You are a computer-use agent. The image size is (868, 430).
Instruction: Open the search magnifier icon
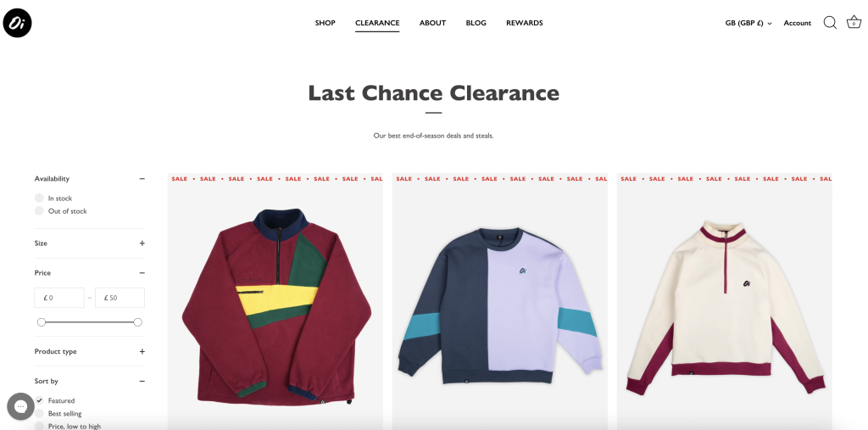[830, 23]
